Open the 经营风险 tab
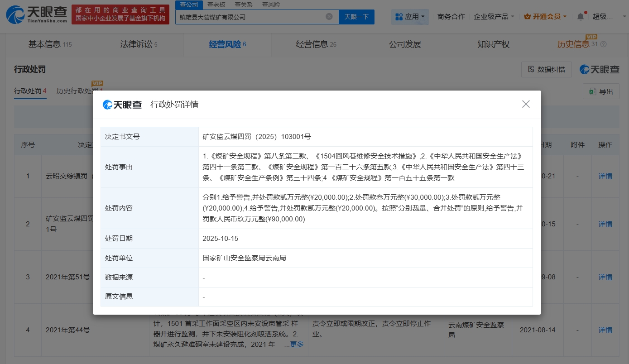This screenshot has width=629, height=364. coord(227,44)
